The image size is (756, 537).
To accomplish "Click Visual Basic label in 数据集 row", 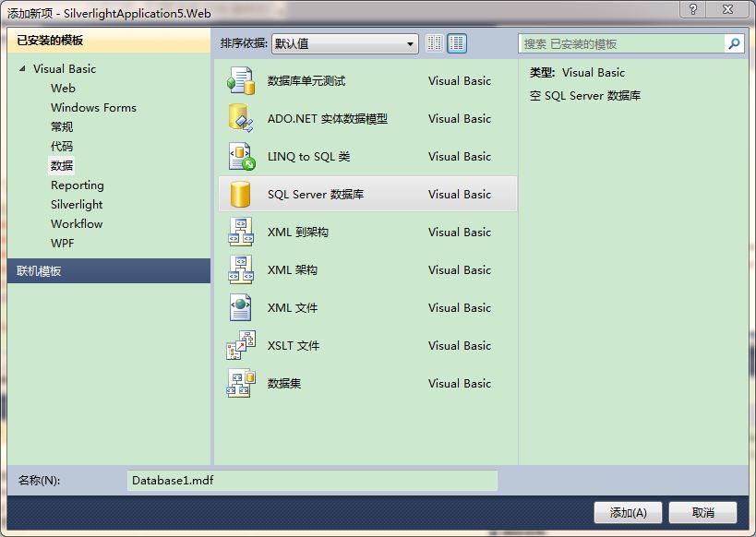I will (460, 384).
